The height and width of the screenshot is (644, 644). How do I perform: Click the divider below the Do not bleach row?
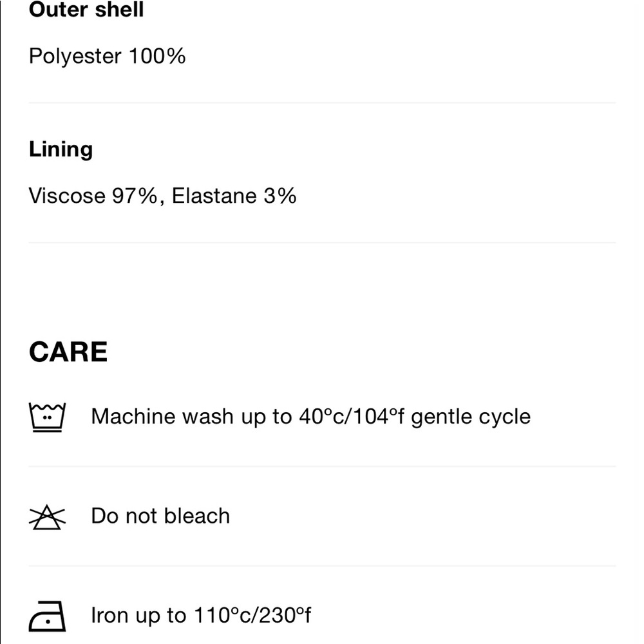coord(323,565)
